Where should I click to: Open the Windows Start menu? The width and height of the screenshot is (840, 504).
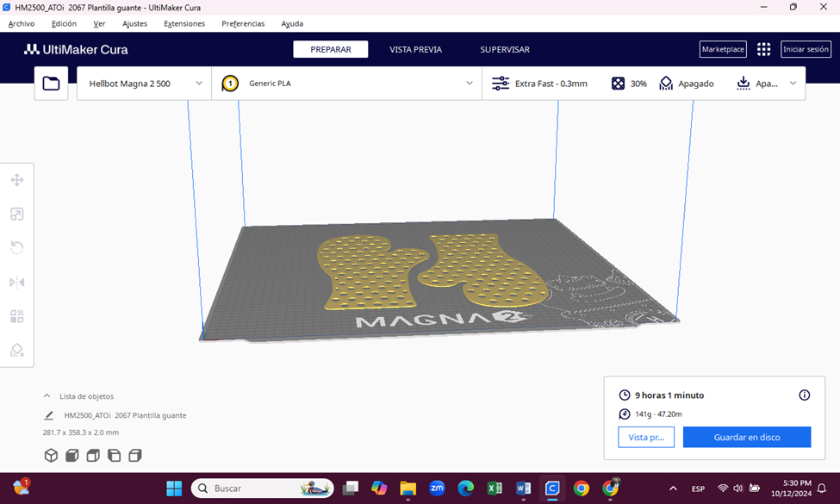coord(174,488)
